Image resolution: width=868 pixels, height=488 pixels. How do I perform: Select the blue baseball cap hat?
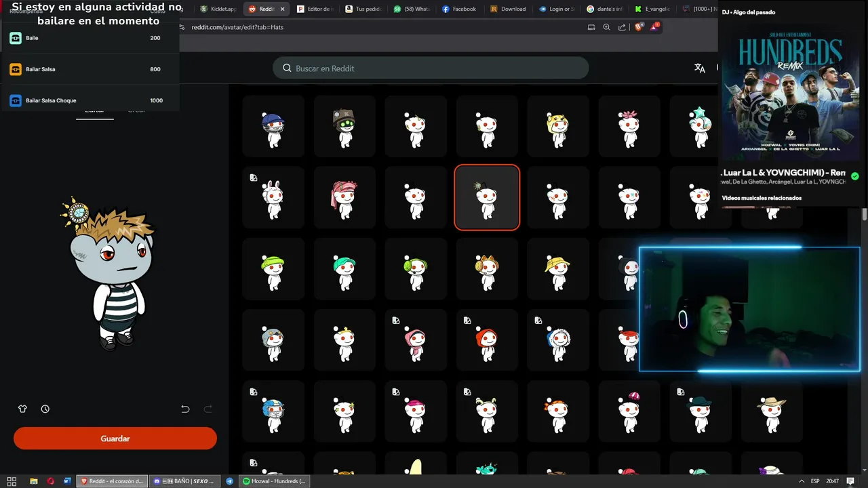(x=273, y=127)
